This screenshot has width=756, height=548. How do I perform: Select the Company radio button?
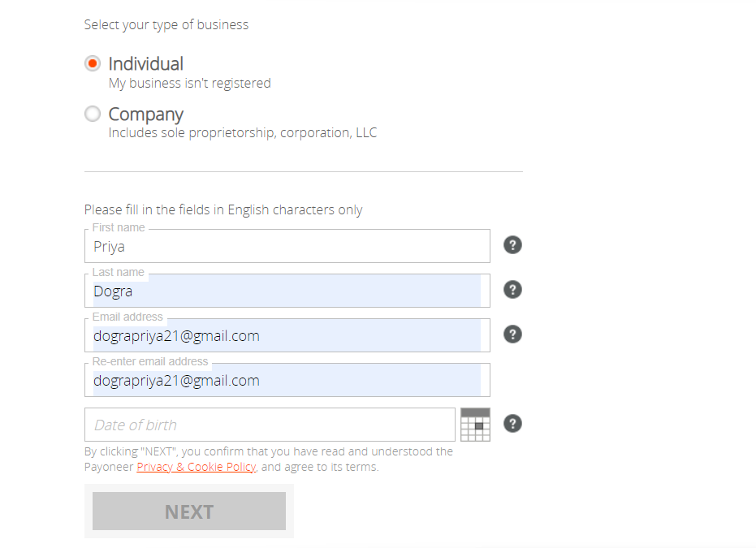point(93,114)
